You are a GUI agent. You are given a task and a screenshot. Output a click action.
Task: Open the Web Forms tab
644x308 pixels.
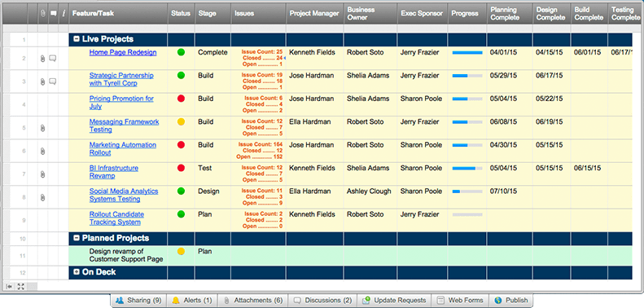tap(461, 300)
